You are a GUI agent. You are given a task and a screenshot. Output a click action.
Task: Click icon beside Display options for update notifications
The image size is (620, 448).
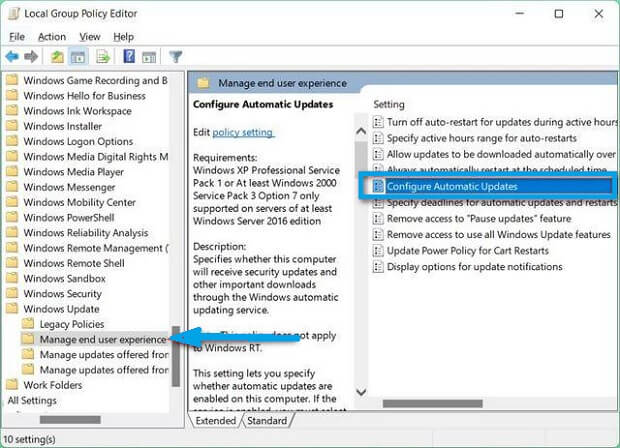pyautogui.click(x=378, y=267)
